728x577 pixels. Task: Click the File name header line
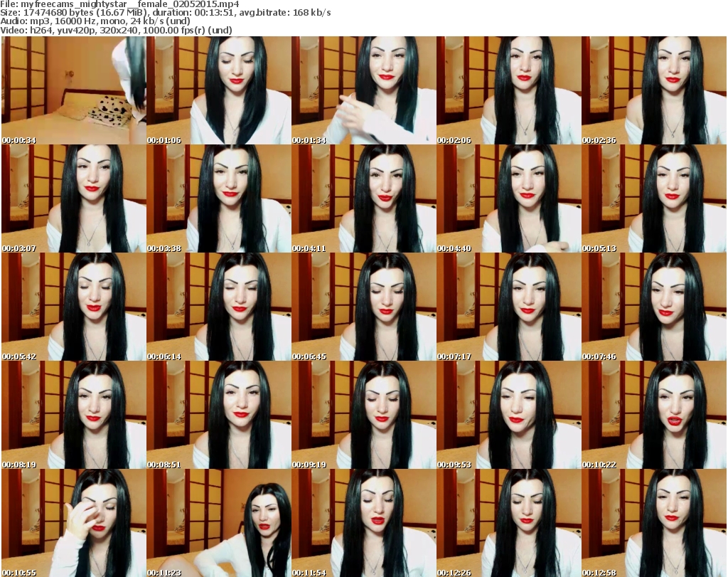click(x=119, y=4)
